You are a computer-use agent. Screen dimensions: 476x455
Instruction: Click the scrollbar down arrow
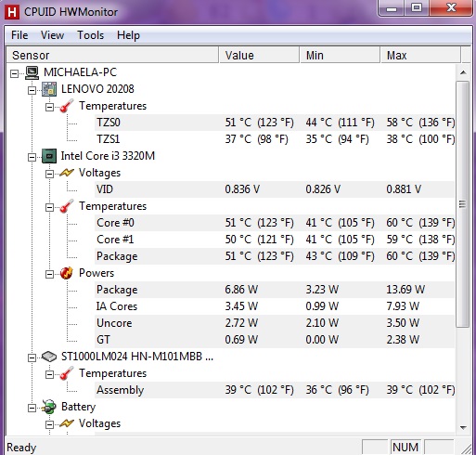463,428
